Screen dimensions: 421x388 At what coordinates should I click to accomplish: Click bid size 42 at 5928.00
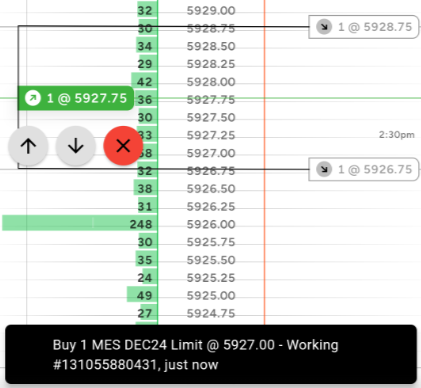coord(144,81)
